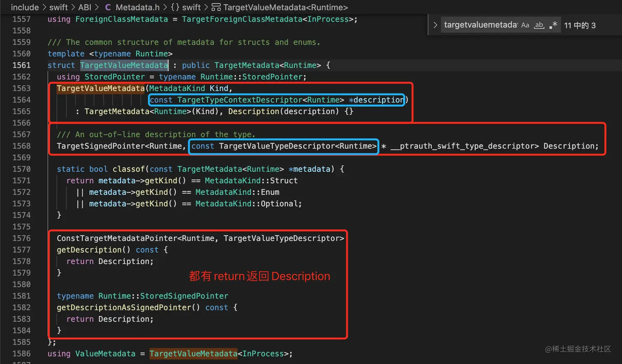Click highlighted 'TargetValueMetadata' on struct line 1561
Screen dimensions: 622x364
124,65
